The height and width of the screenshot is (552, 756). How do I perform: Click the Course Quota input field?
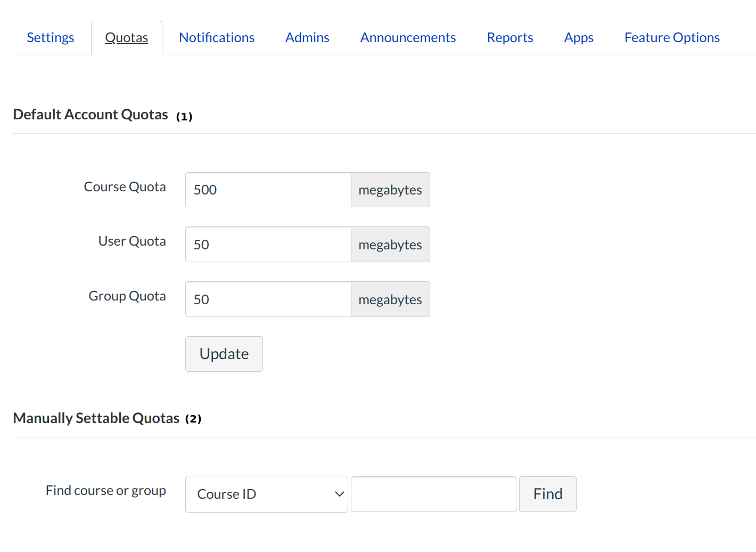point(268,190)
